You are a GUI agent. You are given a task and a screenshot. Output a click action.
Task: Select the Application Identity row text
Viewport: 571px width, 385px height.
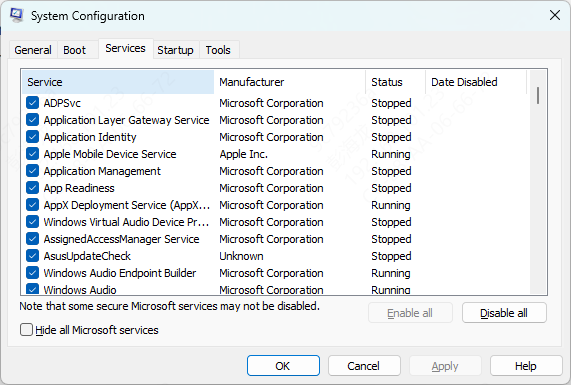pyautogui.click(x=90, y=137)
